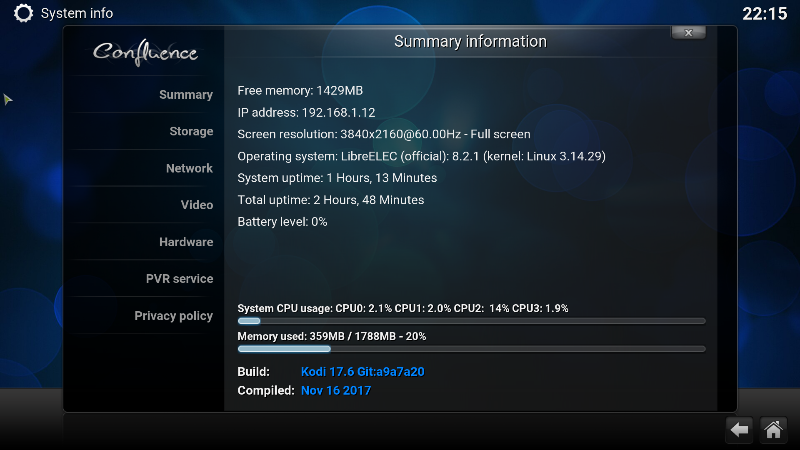The image size is (800, 450).
Task: Switch to Network information
Action: (x=189, y=168)
